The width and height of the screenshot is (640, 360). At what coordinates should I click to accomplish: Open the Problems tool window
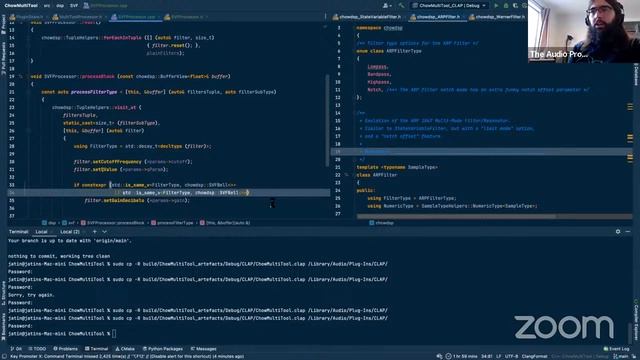coord(65,349)
